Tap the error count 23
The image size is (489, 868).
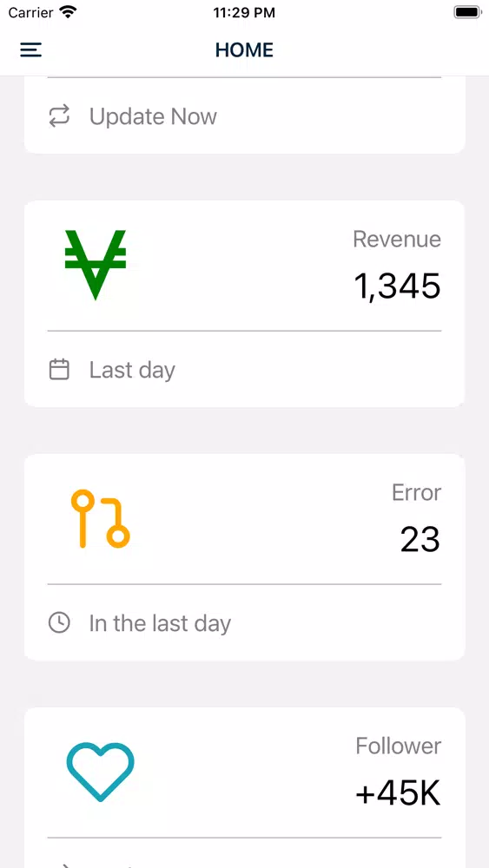(x=420, y=539)
